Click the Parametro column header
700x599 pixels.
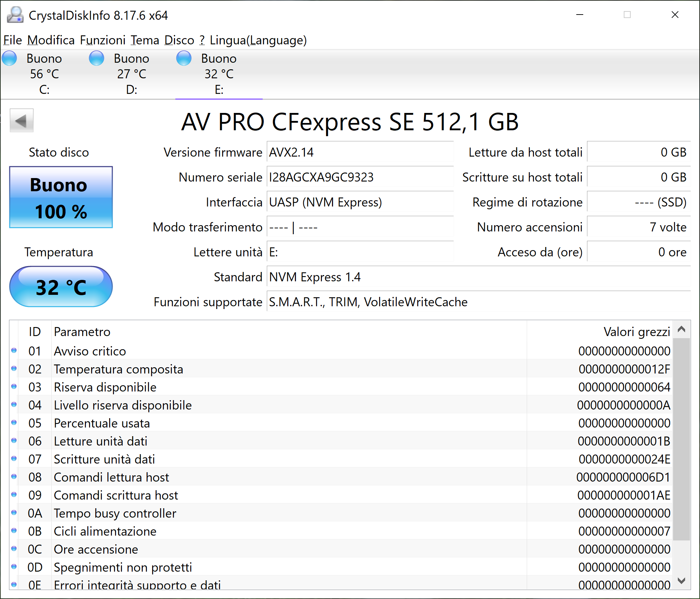click(289, 332)
